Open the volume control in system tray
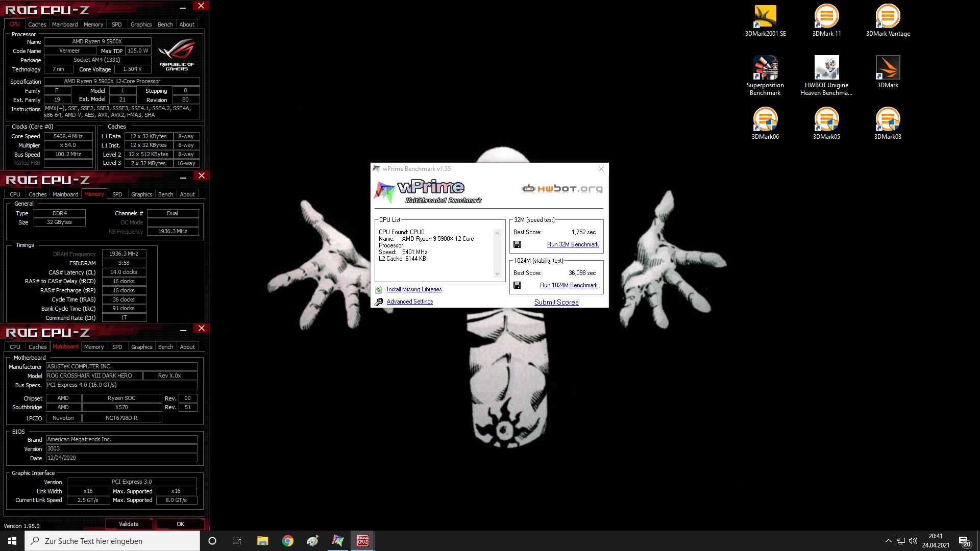 click(x=913, y=541)
